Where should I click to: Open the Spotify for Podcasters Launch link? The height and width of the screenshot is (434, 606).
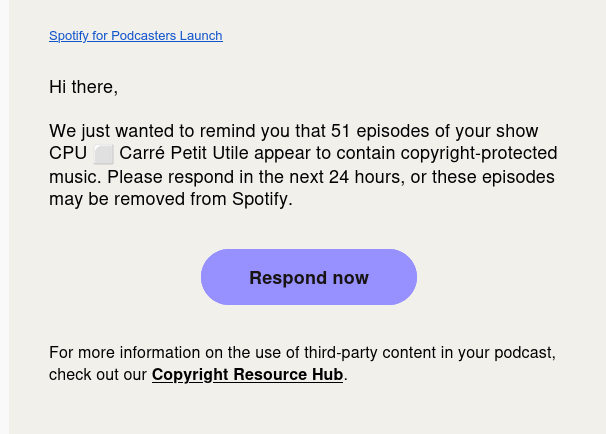pos(135,36)
